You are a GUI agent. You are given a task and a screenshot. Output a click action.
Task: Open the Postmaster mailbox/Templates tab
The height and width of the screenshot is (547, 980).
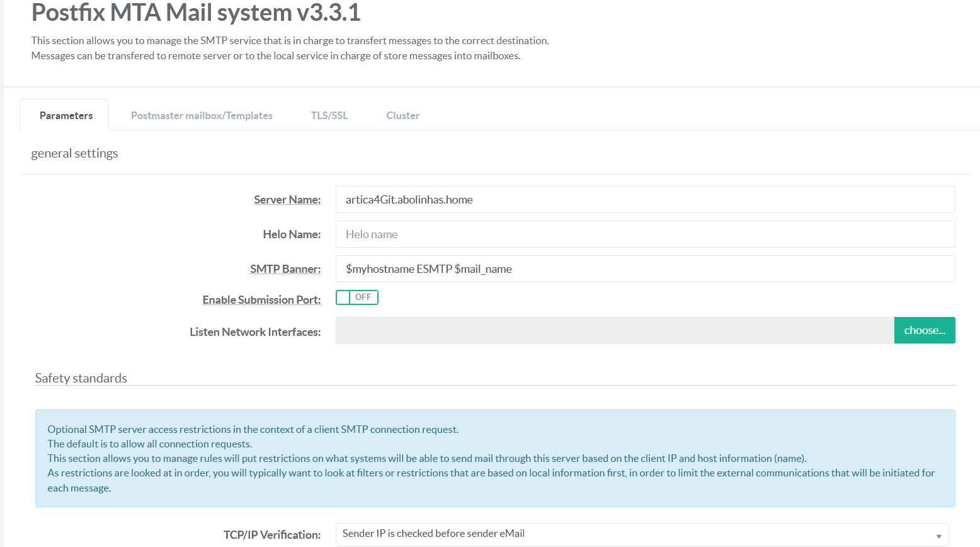click(202, 115)
